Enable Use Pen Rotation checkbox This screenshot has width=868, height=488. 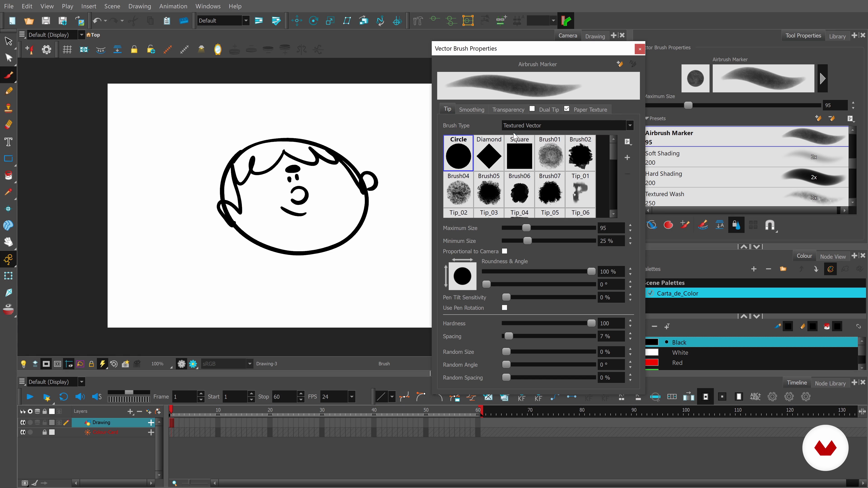point(505,307)
